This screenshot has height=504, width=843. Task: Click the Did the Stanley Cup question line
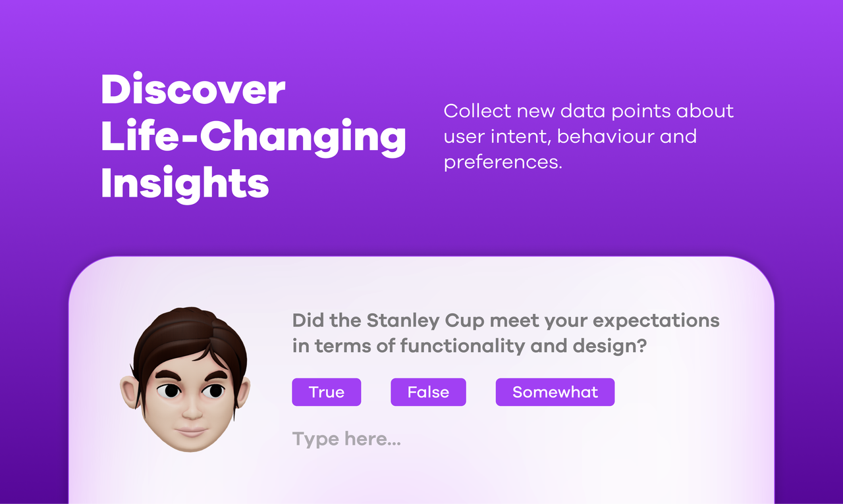coord(506,321)
